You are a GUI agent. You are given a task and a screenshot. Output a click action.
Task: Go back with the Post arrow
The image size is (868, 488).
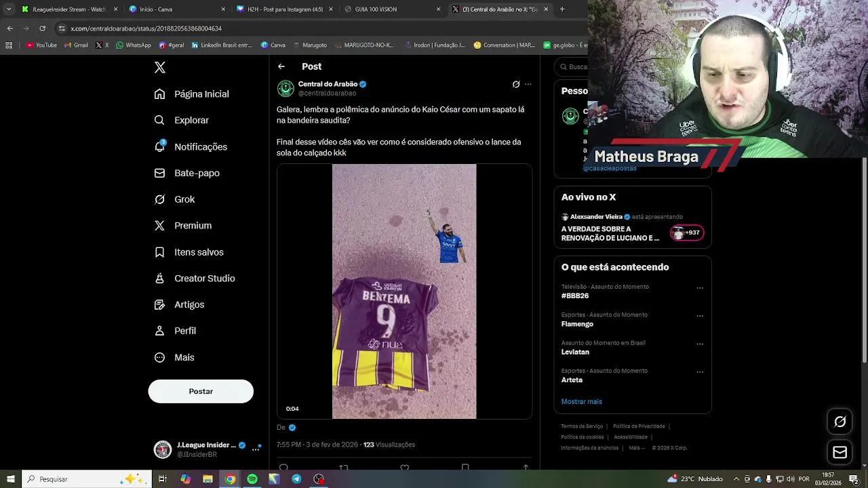coord(281,66)
